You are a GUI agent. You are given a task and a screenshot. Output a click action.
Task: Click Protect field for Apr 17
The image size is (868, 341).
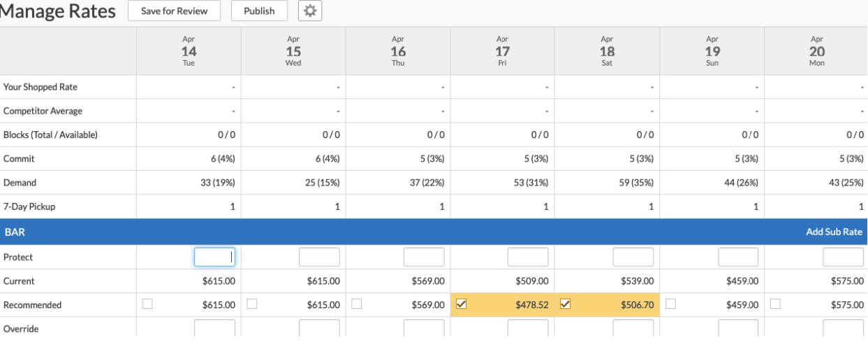528,257
